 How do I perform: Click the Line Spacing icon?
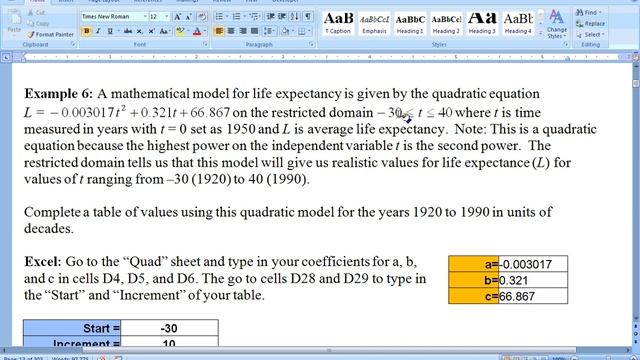click(x=268, y=31)
